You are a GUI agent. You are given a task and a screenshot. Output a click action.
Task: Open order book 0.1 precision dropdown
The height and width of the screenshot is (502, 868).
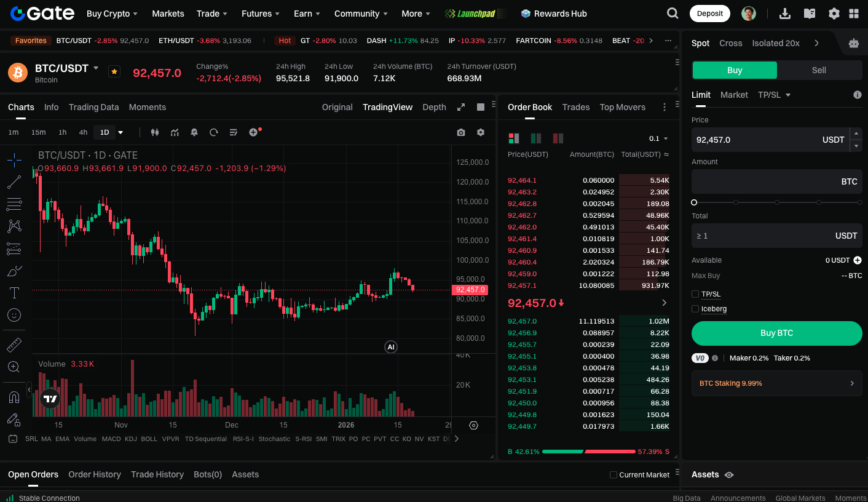tap(658, 138)
